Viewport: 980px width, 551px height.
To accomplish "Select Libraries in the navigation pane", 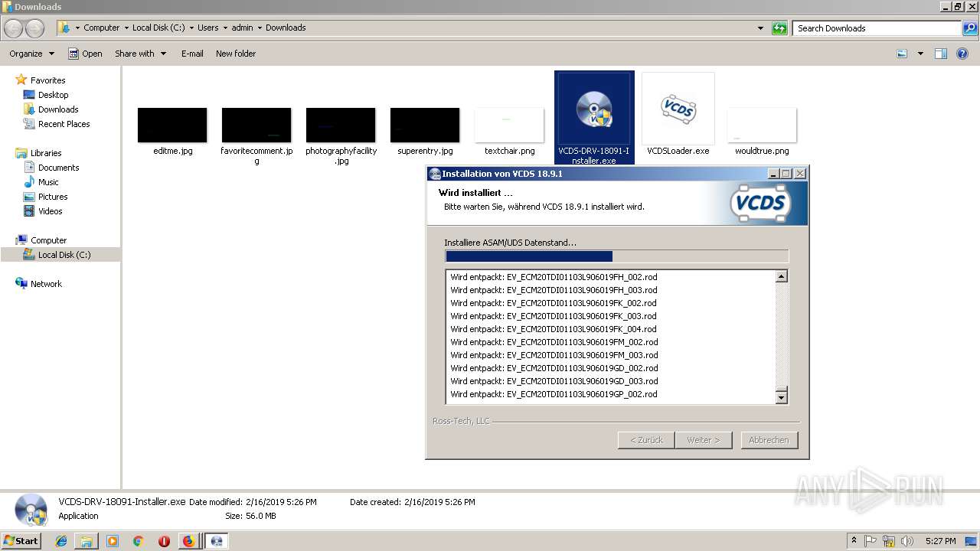I will (x=46, y=153).
